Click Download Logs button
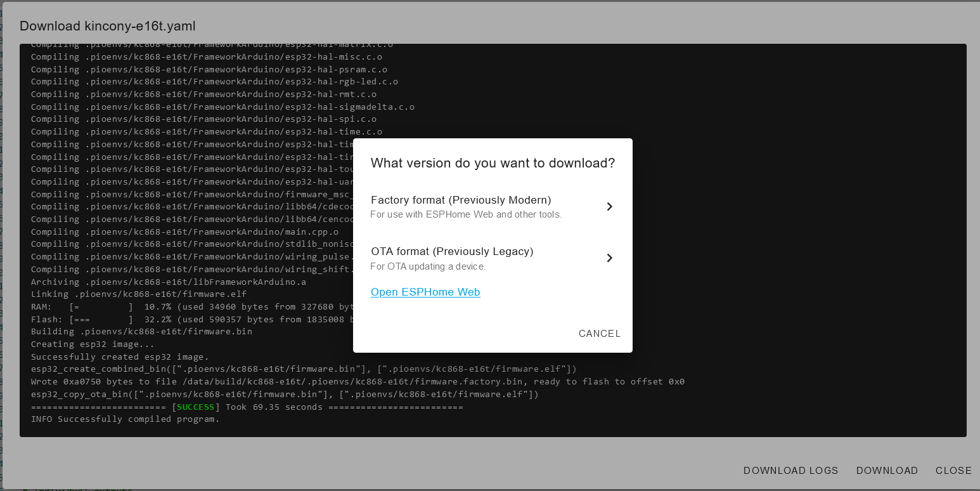The height and width of the screenshot is (491, 980). (x=791, y=471)
